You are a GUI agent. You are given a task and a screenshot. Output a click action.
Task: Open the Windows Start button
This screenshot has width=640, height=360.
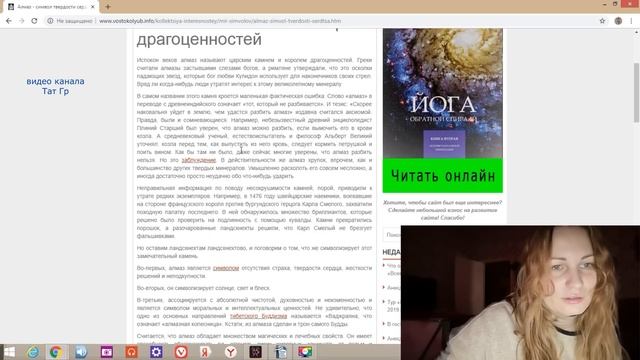(9, 352)
